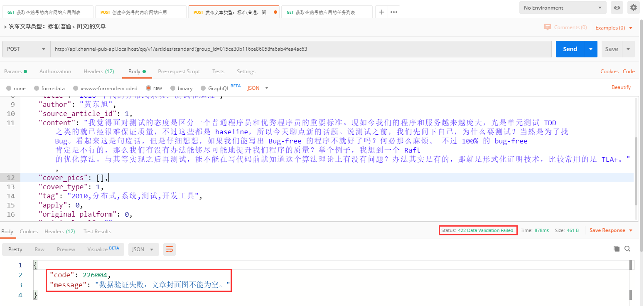Viewport: 644px width, 306px height.
Task: Select the form-data body type
Action: pos(37,88)
